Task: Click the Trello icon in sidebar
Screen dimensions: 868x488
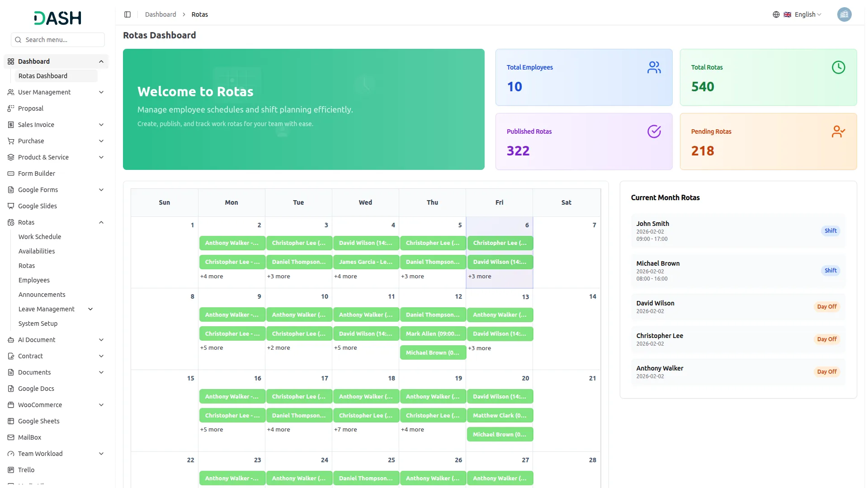Action: click(x=11, y=470)
